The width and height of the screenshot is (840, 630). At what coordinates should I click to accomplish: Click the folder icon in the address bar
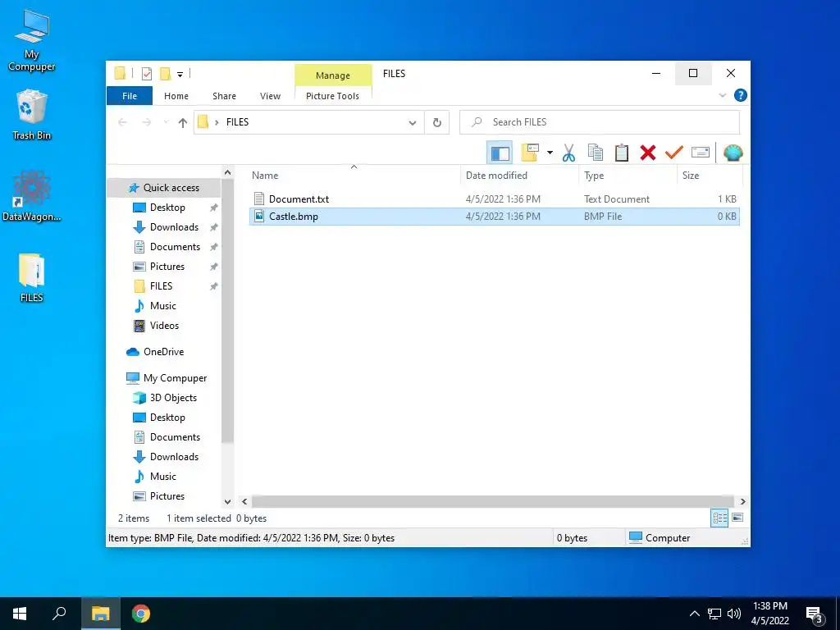tap(203, 122)
